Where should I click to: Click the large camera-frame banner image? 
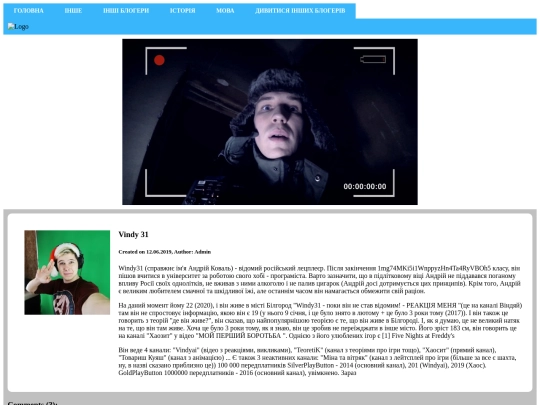[x=270, y=122]
